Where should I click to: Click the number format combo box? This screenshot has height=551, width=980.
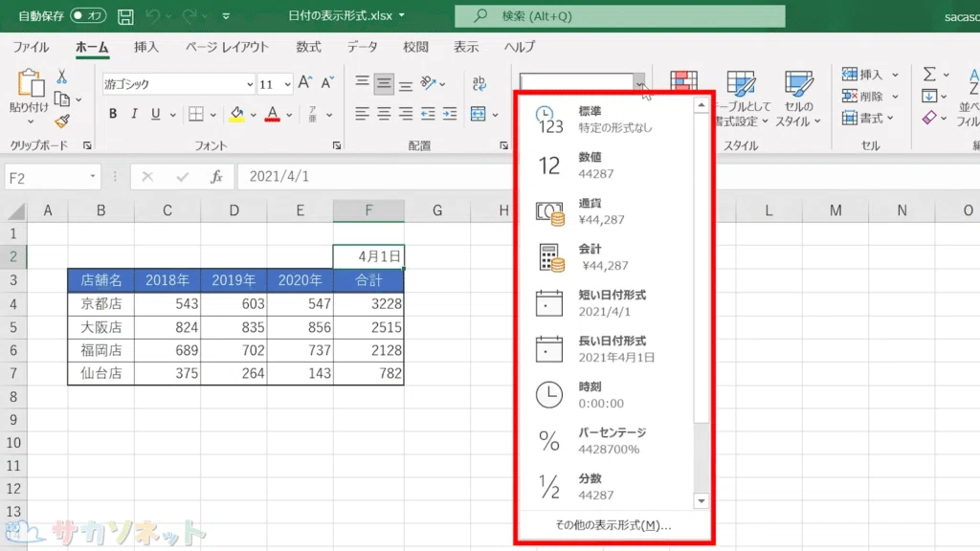coord(576,82)
